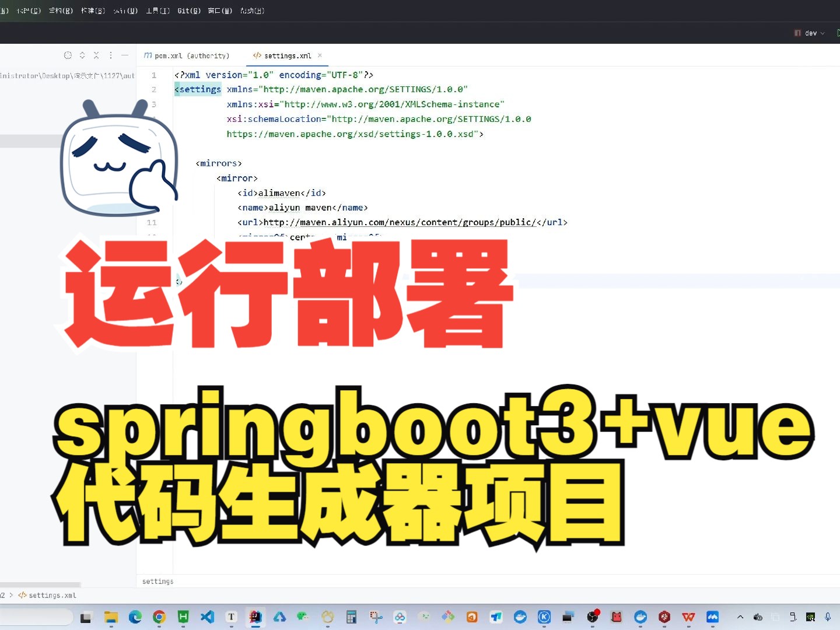Expand all nodes in project panel
Viewport: 840px width, 630px height.
[82, 55]
